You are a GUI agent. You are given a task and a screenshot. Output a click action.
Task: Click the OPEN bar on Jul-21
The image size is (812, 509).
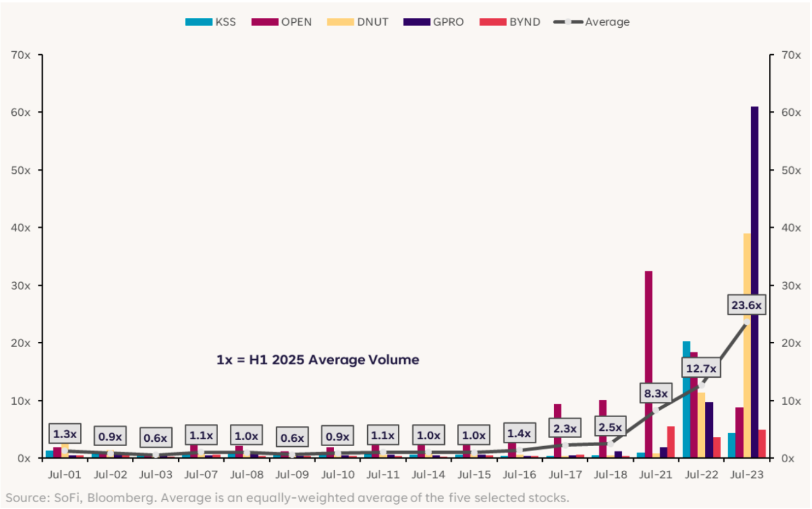tap(648, 364)
